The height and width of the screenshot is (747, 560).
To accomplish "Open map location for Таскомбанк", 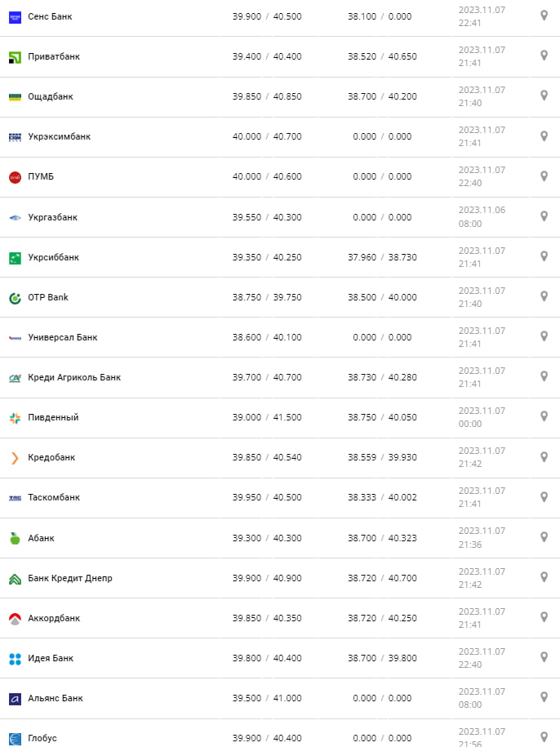I will tap(544, 496).
